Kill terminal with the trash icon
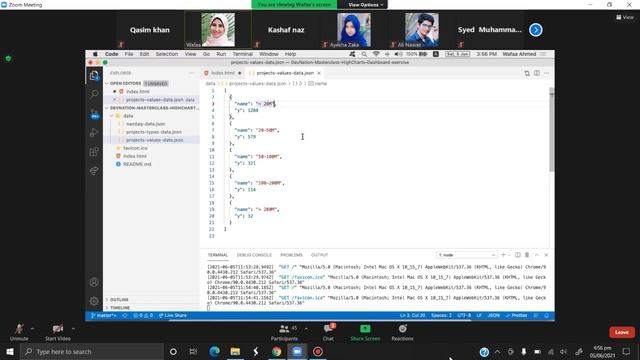Screen dimensions: 640x360 [x=527, y=255]
